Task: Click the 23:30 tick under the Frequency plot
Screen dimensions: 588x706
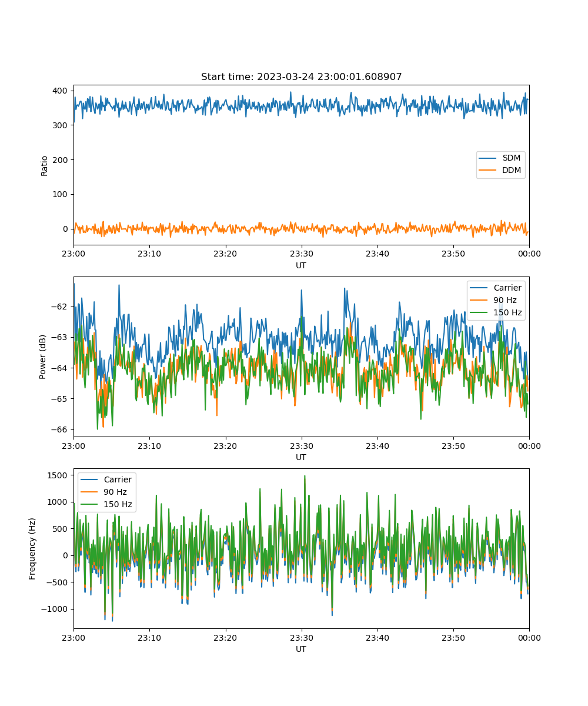Action: tap(301, 637)
